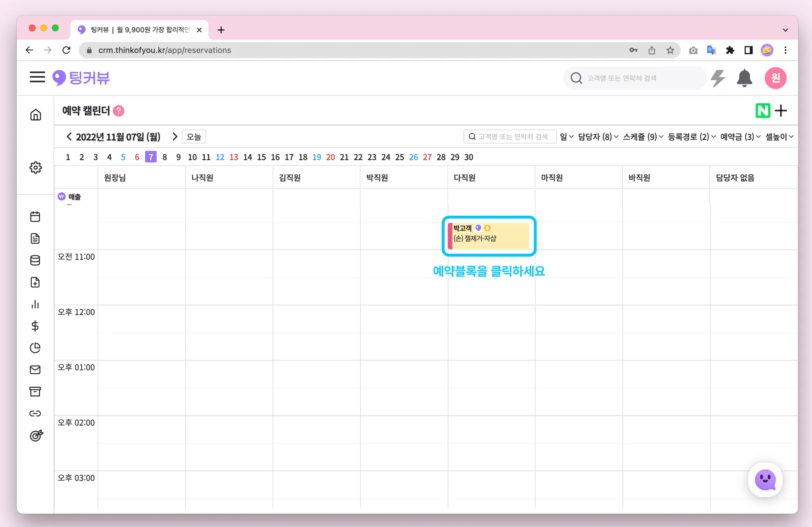Select day 19 in date strip

coord(316,157)
